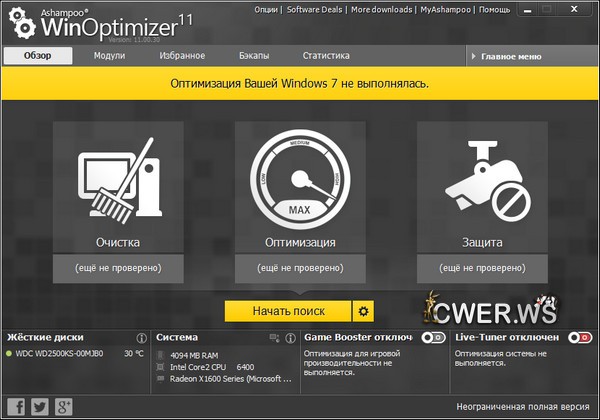The image size is (600, 420).
Task: Switch to the Модули tab
Action: [109, 56]
